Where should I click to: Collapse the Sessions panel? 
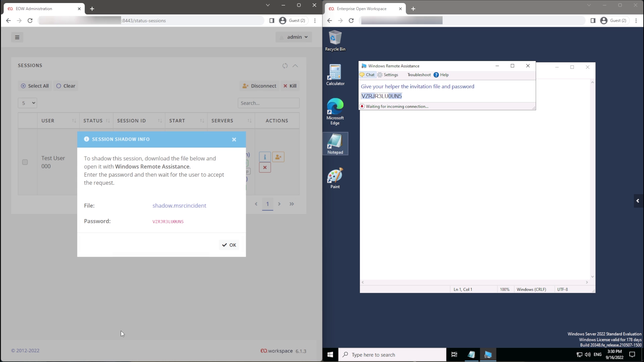(295, 66)
